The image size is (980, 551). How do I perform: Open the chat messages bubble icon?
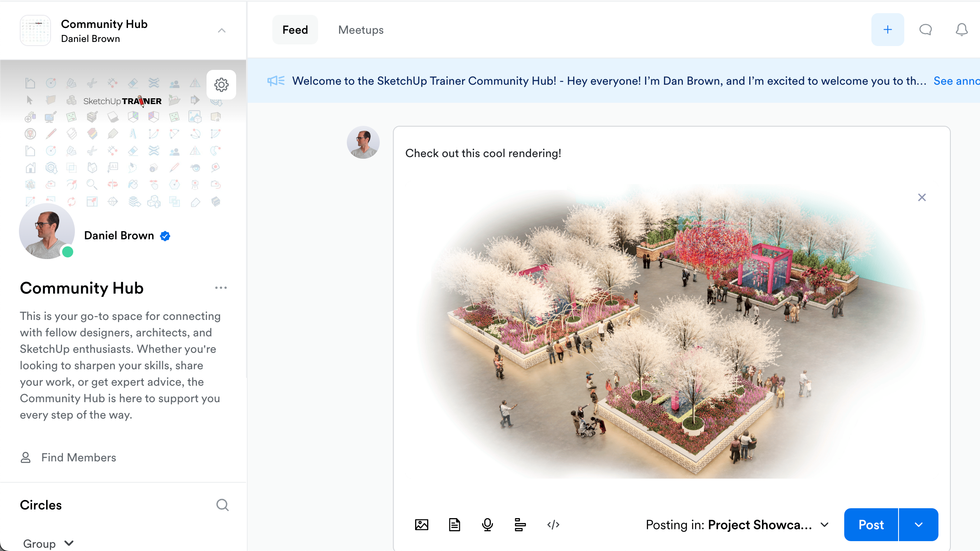(x=925, y=30)
